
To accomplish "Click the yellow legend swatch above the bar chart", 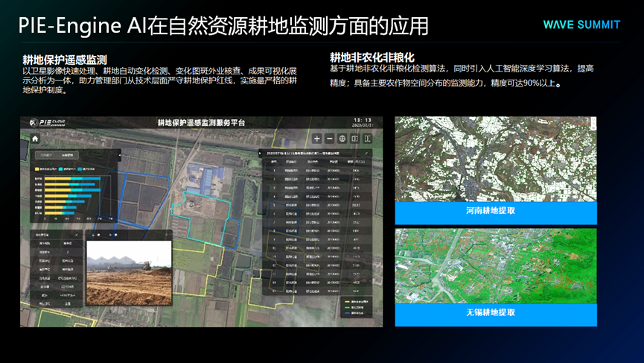I will click(x=37, y=169).
